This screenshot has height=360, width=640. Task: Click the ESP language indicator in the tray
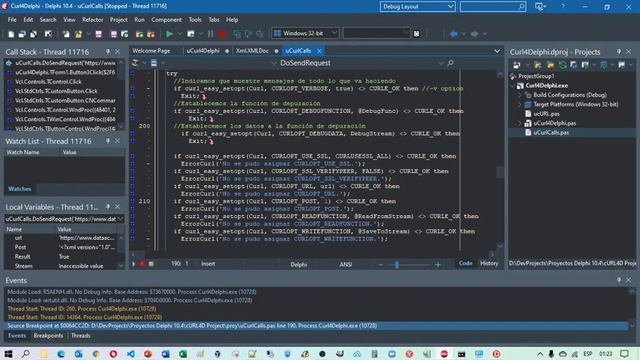pyautogui.click(x=588, y=353)
